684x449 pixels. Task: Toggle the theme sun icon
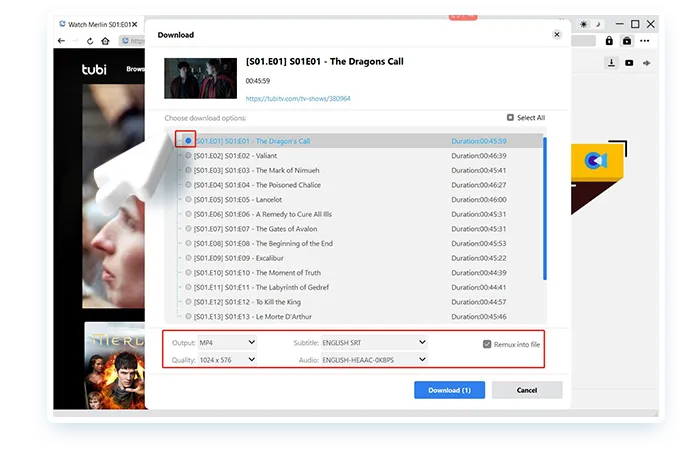tap(584, 24)
